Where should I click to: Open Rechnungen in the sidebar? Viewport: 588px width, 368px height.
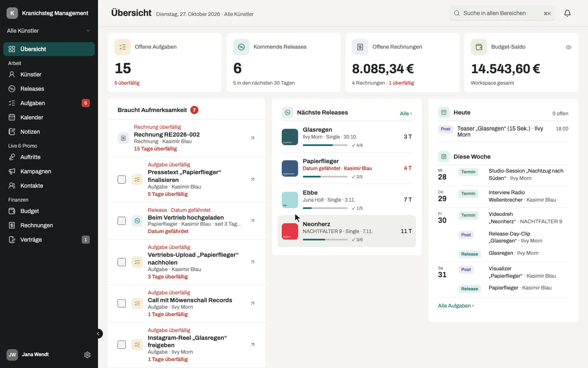(49, 225)
